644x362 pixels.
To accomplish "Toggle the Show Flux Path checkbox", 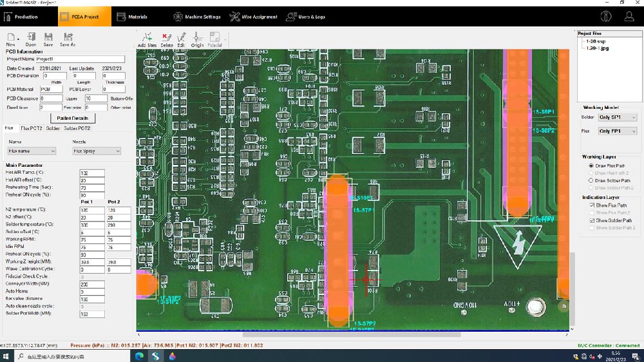I will (592, 205).
